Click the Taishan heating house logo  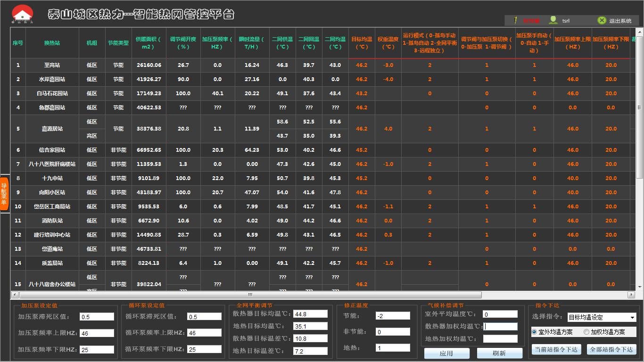(x=23, y=14)
